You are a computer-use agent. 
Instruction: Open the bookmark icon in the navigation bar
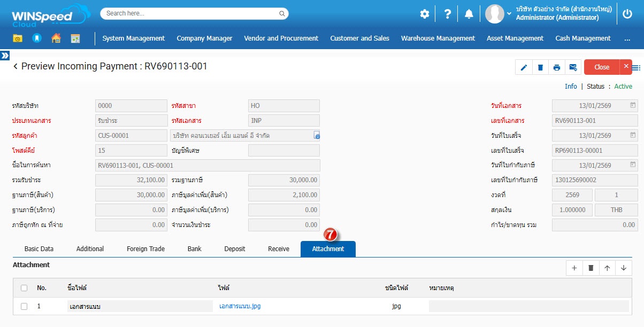[x=36, y=38]
